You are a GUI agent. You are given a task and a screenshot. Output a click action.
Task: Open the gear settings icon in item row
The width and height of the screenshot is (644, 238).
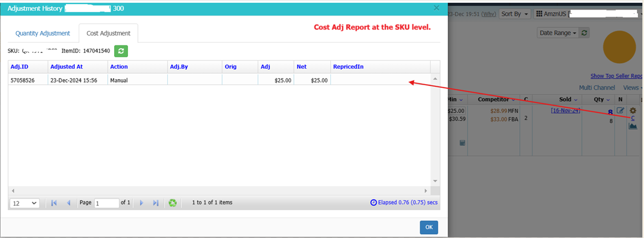pyautogui.click(x=632, y=111)
